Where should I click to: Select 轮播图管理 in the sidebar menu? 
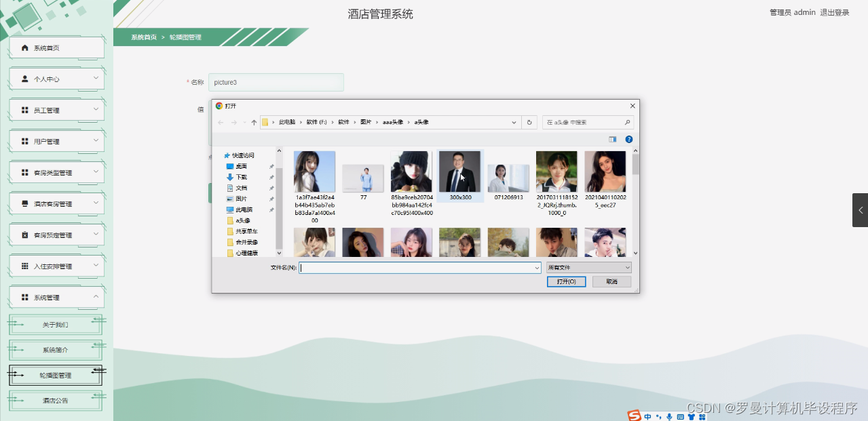click(x=55, y=374)
